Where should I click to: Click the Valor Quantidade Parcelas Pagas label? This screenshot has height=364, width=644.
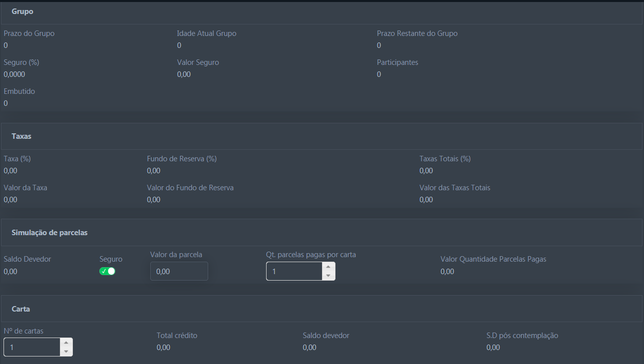[493, 259]
